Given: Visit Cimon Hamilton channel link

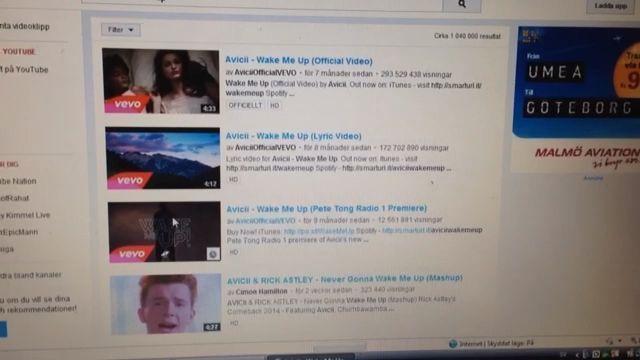Looking at the screenshot, I should (x=262, y=291).
